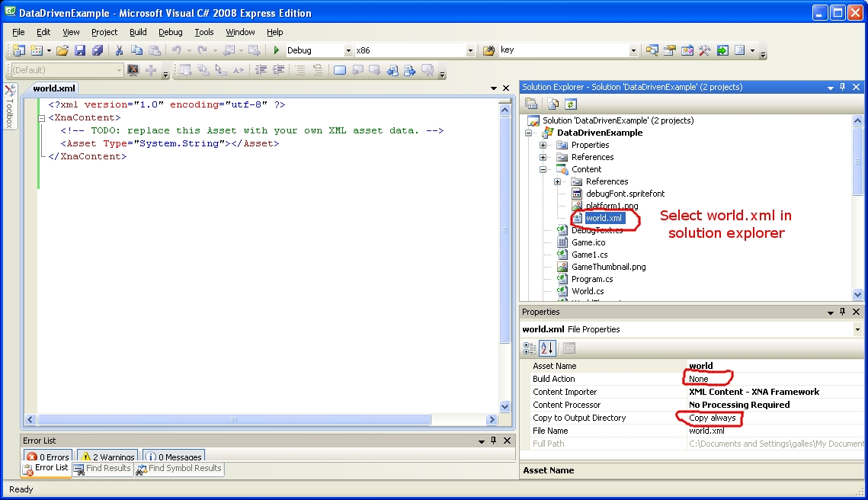Toggle Alphabetical sort in Properties panel
The image size is (868, 500).
(547, 348)
